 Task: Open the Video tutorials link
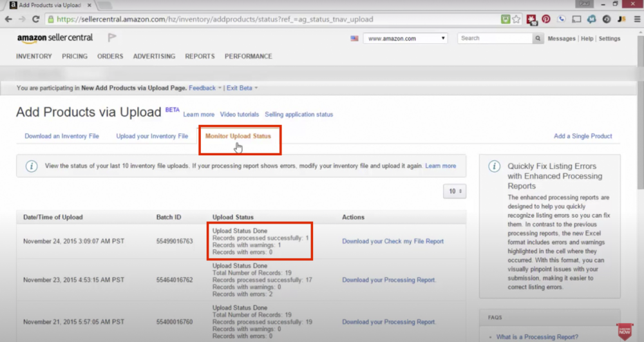pyautogui.click(x=240, y=115)
